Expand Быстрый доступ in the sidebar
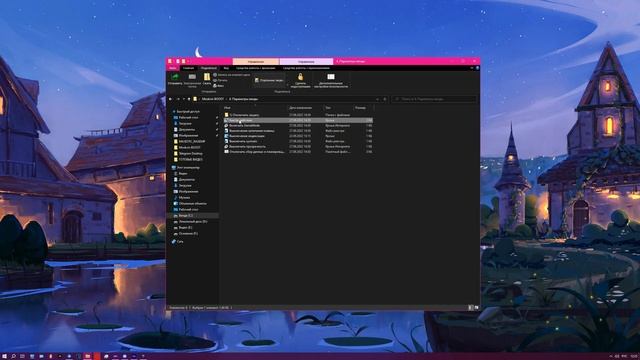Screen dimensions: 640x360 pos(186,111)
